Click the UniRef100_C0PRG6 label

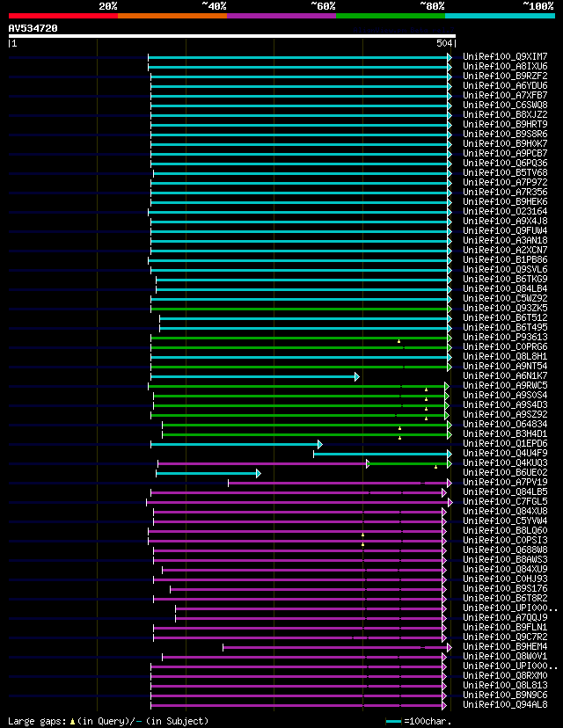505,346
